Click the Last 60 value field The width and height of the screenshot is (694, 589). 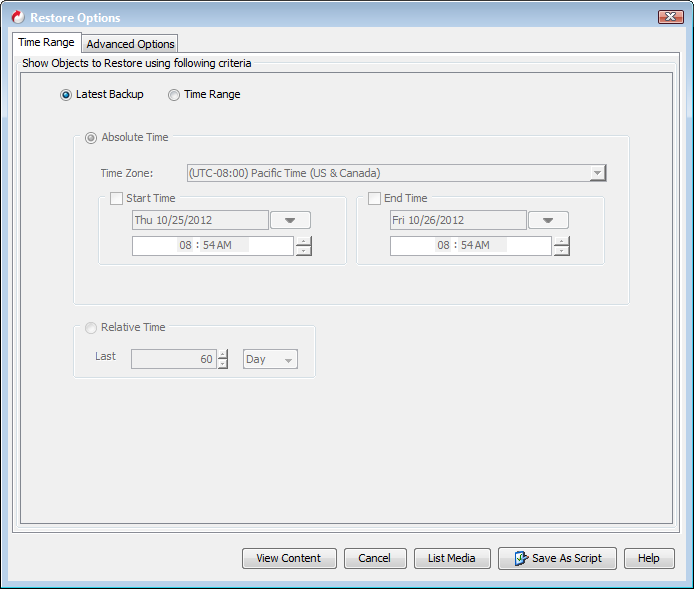[x=173, y=359]
